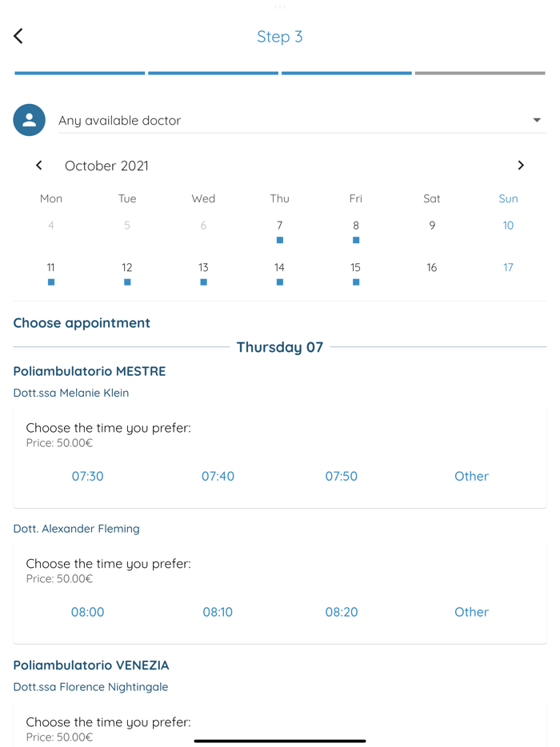
Task: Expand doctor list with dropdown arrow
Action: tap(537, 121)
